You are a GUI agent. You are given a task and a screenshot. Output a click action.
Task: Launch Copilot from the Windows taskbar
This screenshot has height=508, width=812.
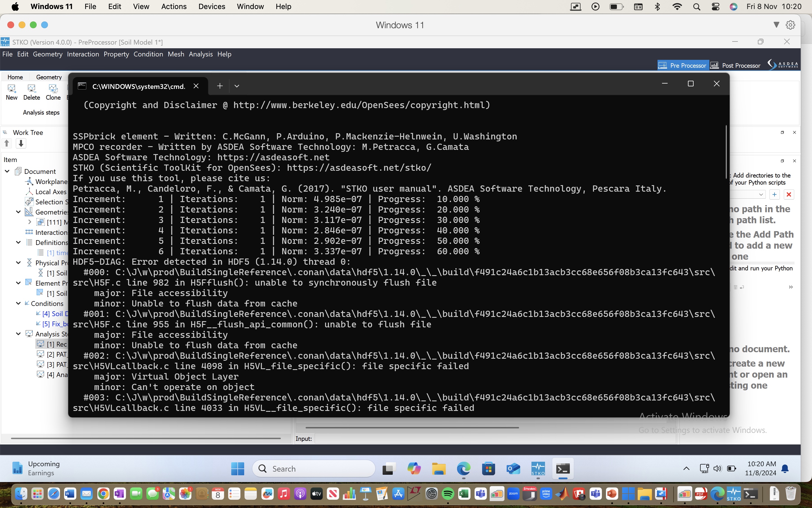(414, 469)
